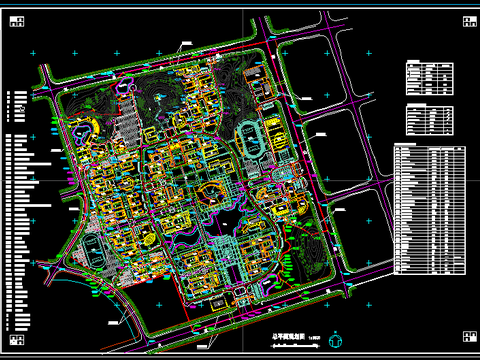Select the drawing title 总平面规划图

click(x=289, y=337)
